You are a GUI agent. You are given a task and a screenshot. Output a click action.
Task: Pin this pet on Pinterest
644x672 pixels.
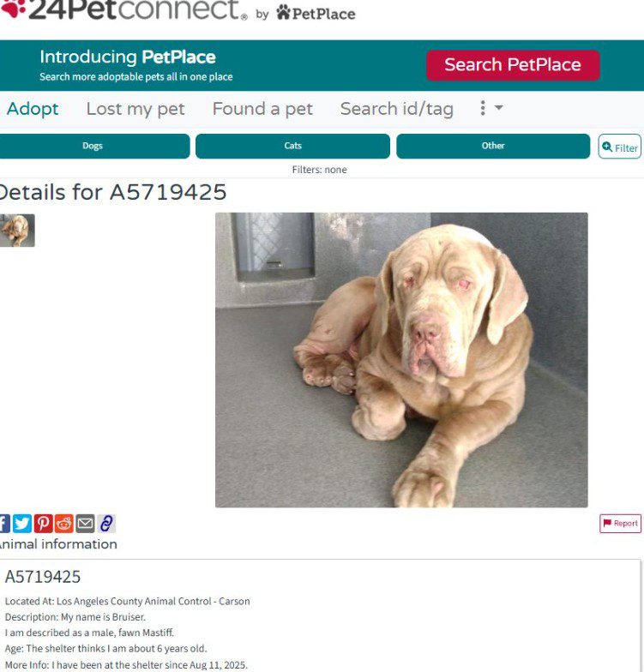[x=43, y=524]
